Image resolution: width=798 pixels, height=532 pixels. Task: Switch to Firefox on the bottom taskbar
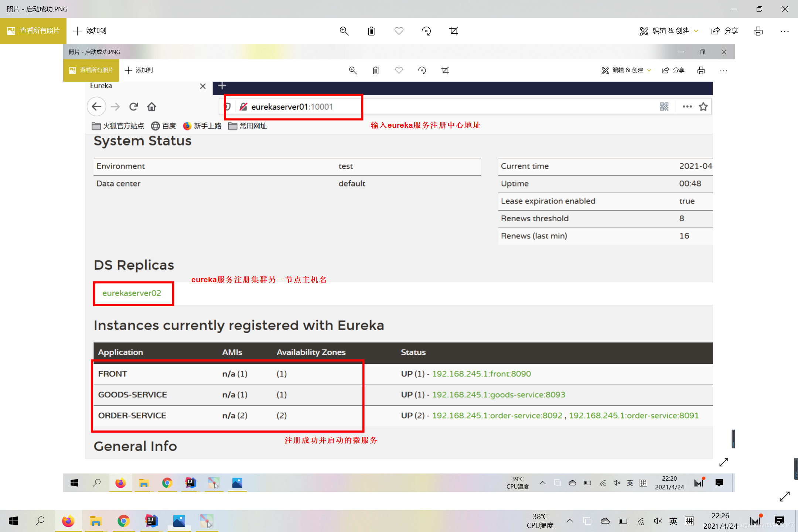click(68, 521)
